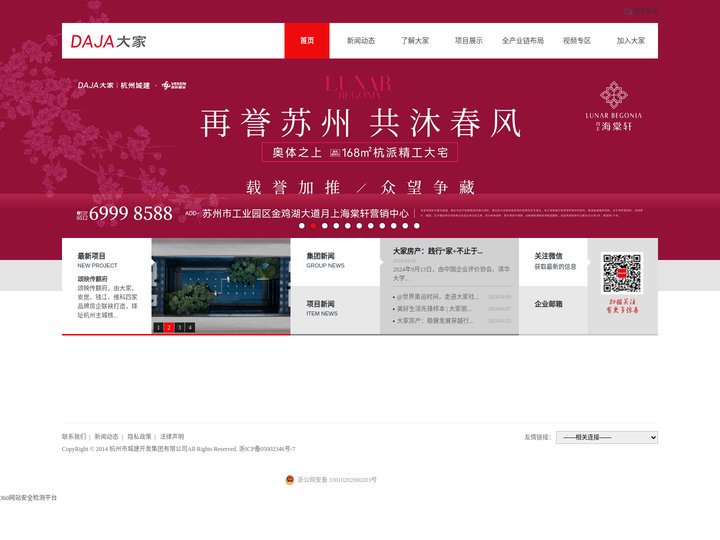This screenshot has width=720, height=540.
Task: Select the seventh banner carousel dot
Action: tap(371, 226)
